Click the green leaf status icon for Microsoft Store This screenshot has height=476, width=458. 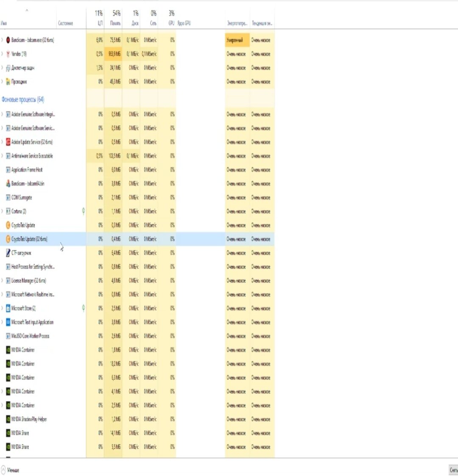[83, 309]
